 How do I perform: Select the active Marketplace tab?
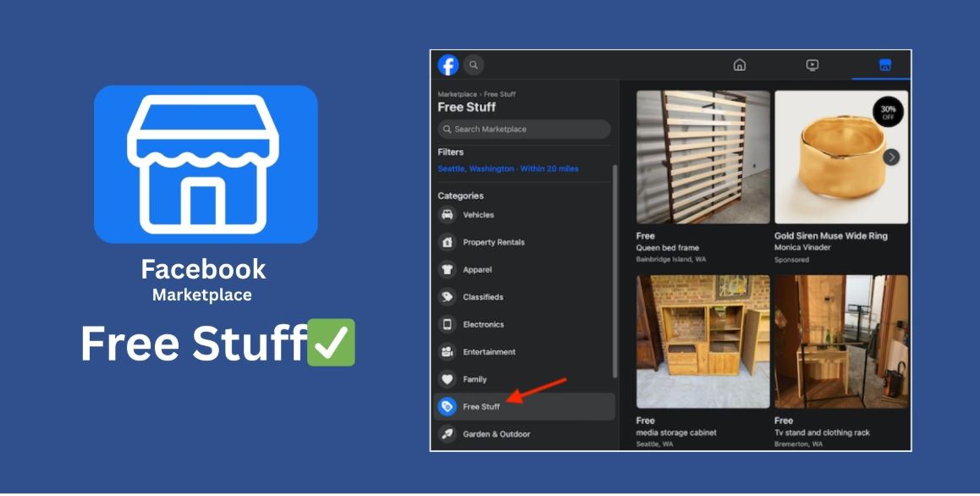[884, 64]
